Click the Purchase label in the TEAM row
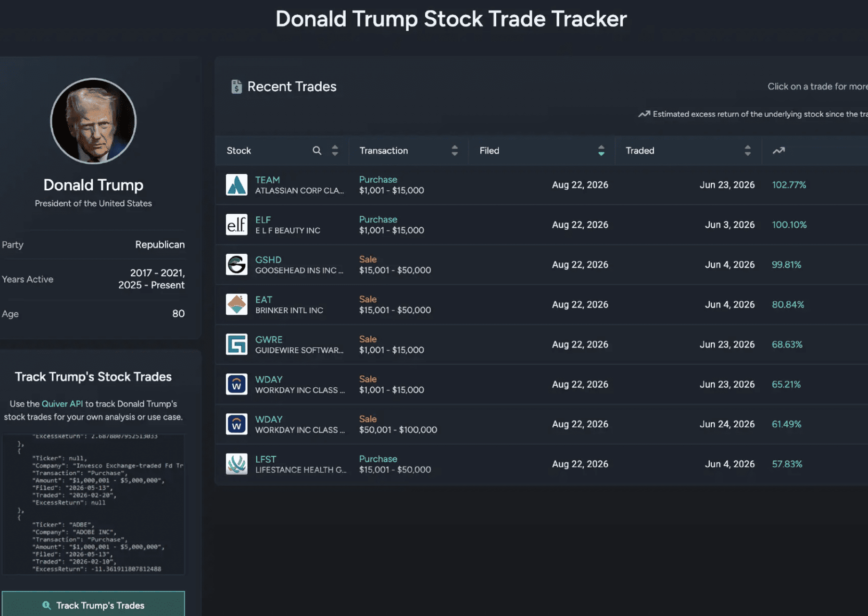Screen dimensions: 868x616 [378, 179]
